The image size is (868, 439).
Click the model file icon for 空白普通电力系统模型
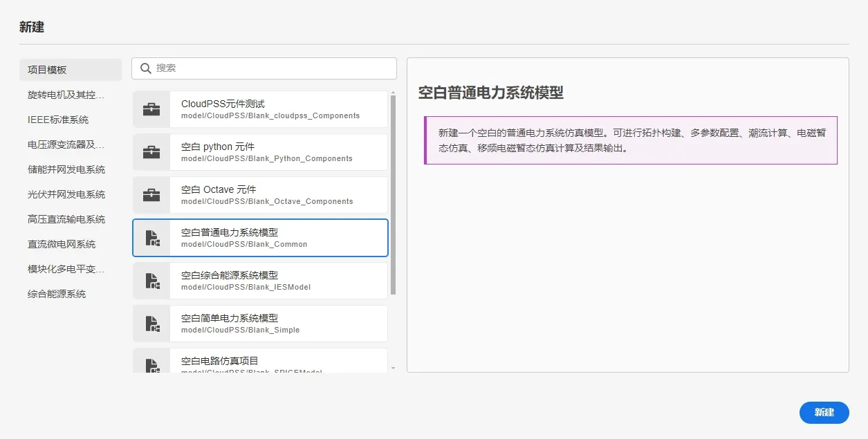(x=151, y=238)
